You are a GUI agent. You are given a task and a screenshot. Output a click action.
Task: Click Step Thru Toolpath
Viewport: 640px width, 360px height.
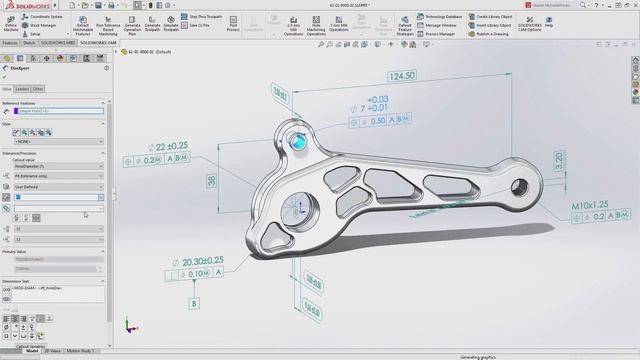pyautogui.click(x=202, y=17)
